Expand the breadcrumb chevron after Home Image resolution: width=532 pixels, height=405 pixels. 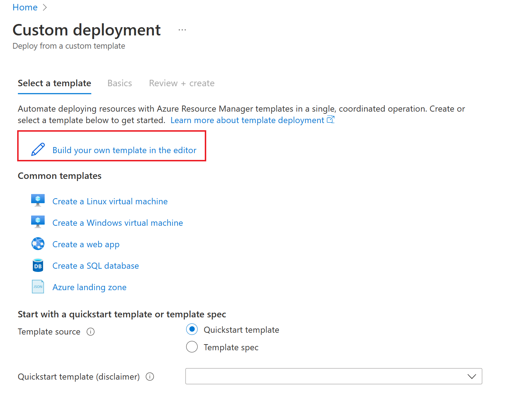45,7
